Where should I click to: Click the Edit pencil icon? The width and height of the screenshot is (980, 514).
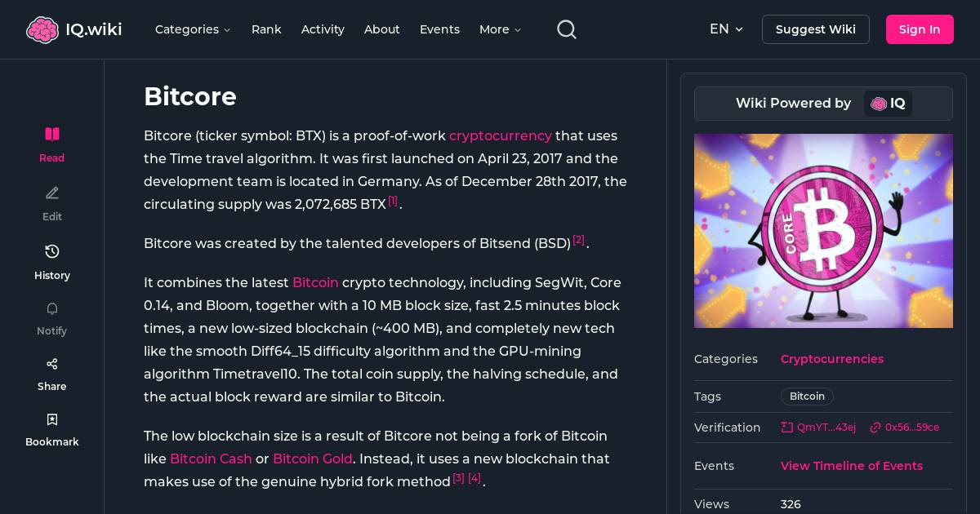click(x=51, y=193)
